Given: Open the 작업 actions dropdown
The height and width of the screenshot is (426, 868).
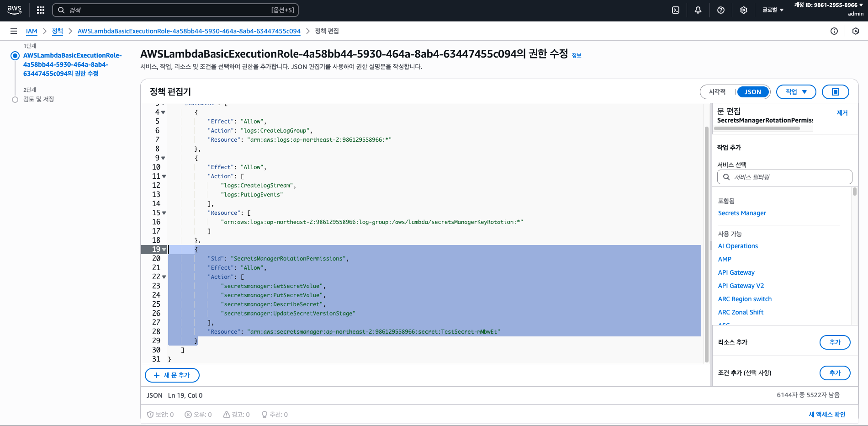Looking at the screenshot, I should click(x=796, y=92).
